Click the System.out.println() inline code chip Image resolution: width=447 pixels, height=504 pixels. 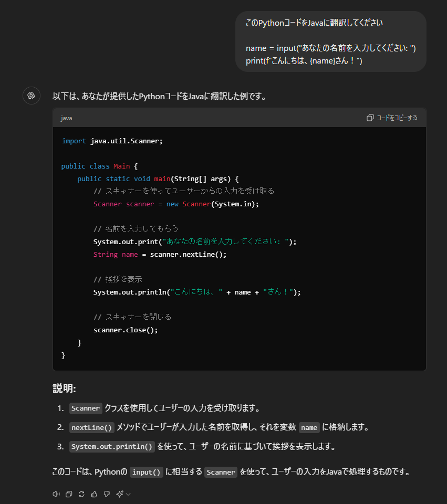[x=112, y=447]
